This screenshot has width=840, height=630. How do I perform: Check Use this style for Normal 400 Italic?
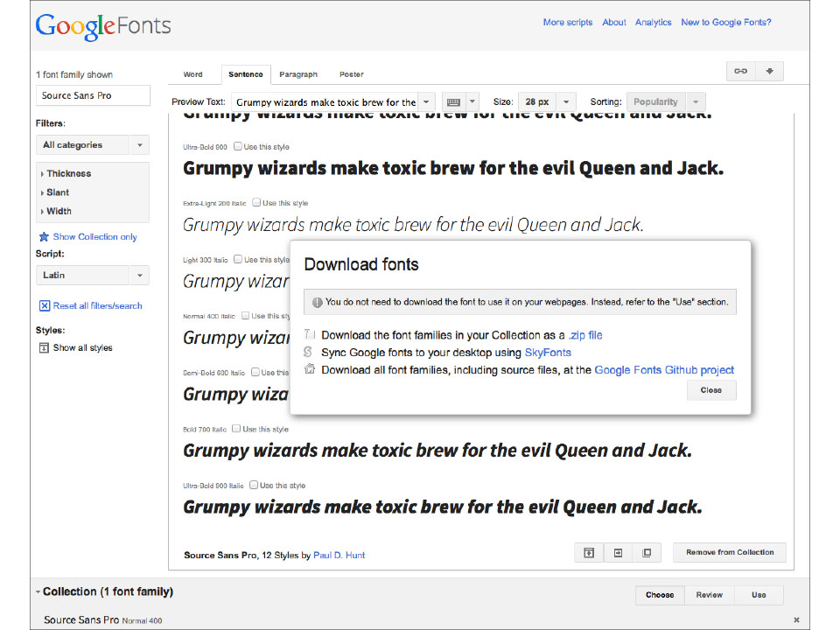tap(245, 316)
